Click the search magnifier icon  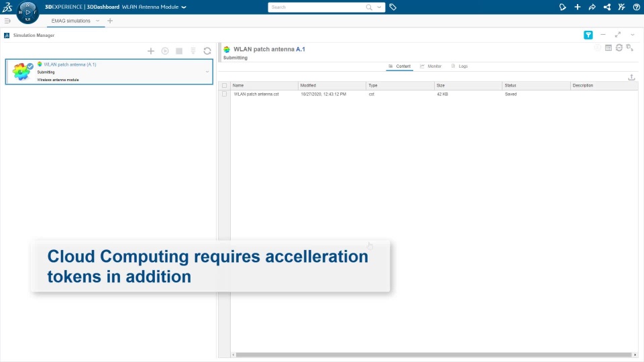(x=369, y=7)
